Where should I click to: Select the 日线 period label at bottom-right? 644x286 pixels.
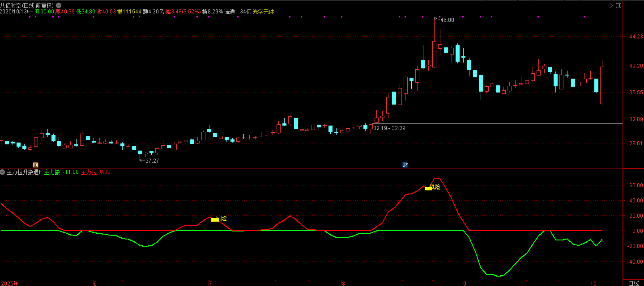(633, 283)
